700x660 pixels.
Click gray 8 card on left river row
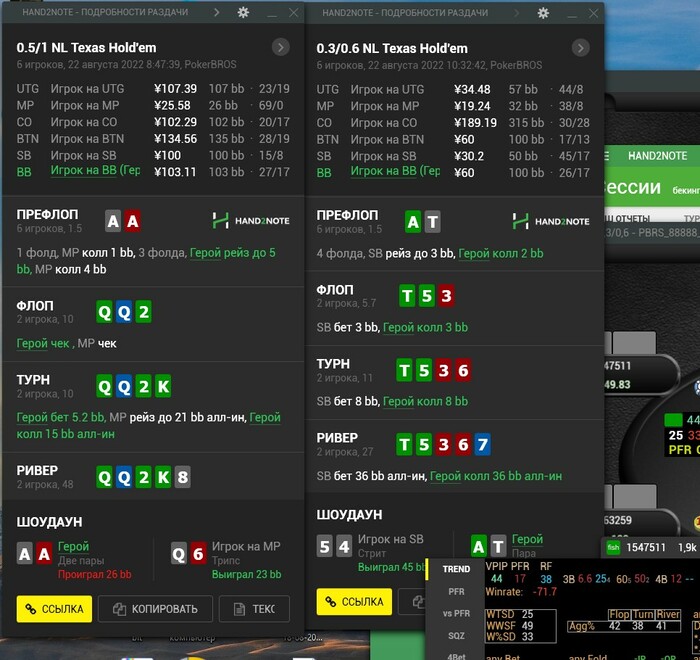pyautogui.click(x=183, y=476)
